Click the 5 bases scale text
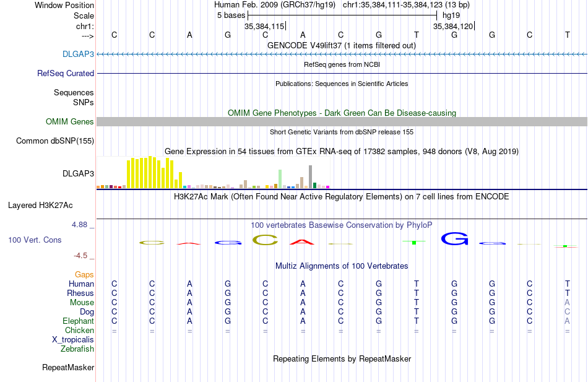Image resolution: width=588 pixels, height=382 pixels. click(x=231, y=15)
